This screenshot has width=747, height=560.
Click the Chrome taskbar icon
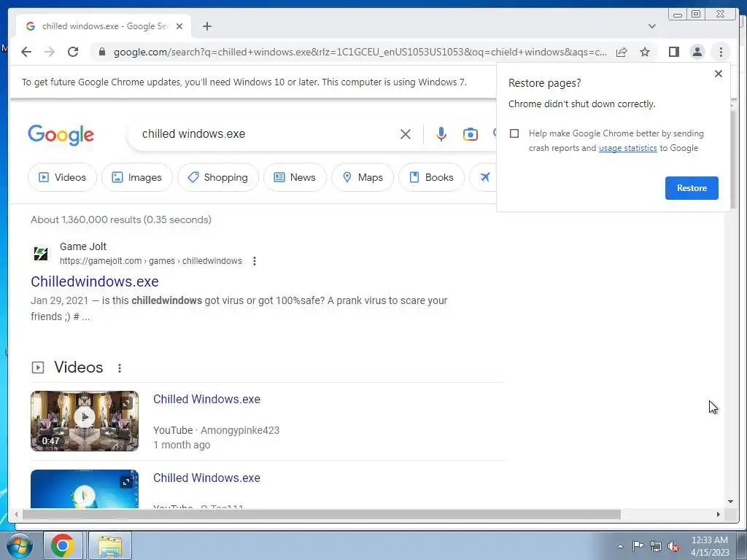pos(63,545)
